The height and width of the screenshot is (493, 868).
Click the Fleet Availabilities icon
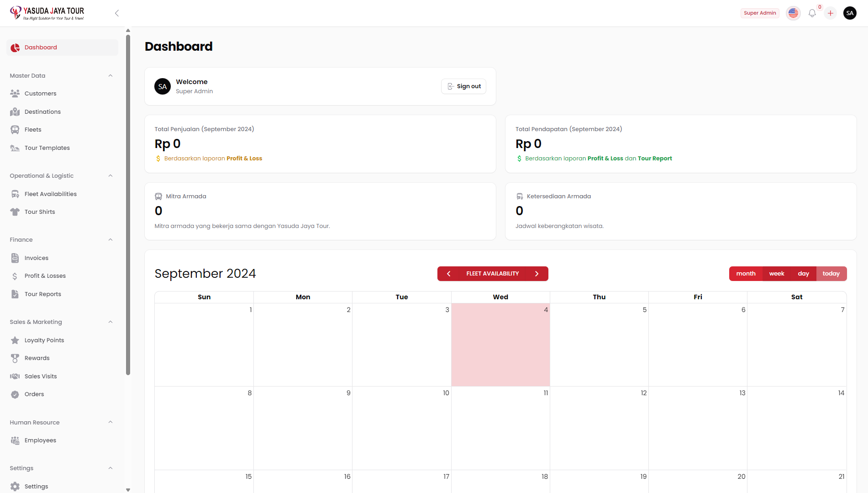click(x=15, y=194)
